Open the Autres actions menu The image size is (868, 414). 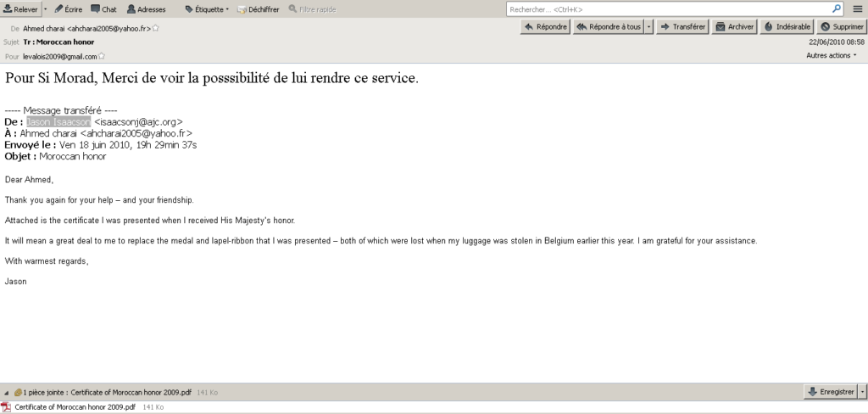(831, 56)
